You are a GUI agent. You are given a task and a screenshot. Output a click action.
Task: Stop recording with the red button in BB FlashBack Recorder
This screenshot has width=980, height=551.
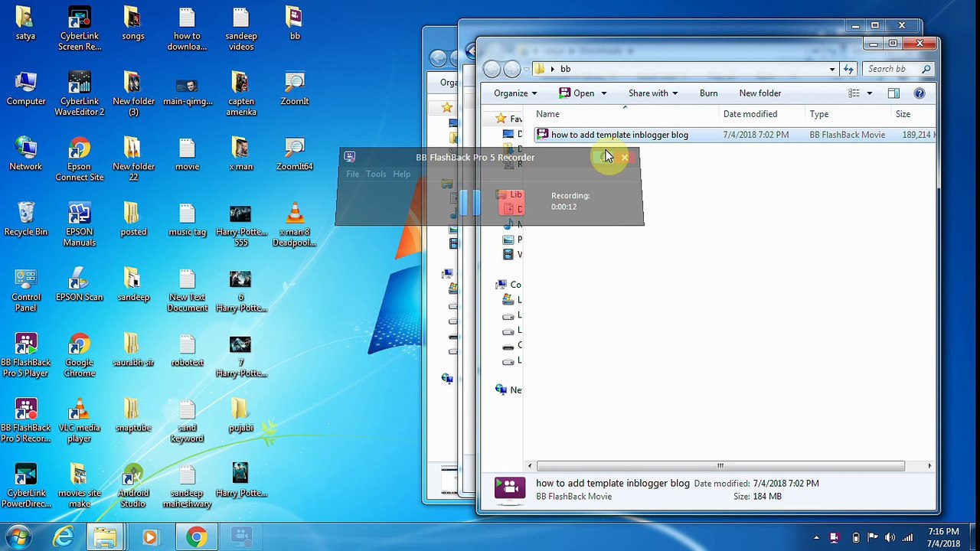tap(511, 202)
